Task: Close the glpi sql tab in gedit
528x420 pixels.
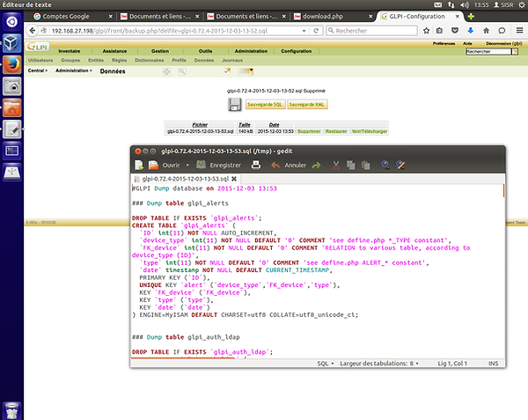Action: 234,179
